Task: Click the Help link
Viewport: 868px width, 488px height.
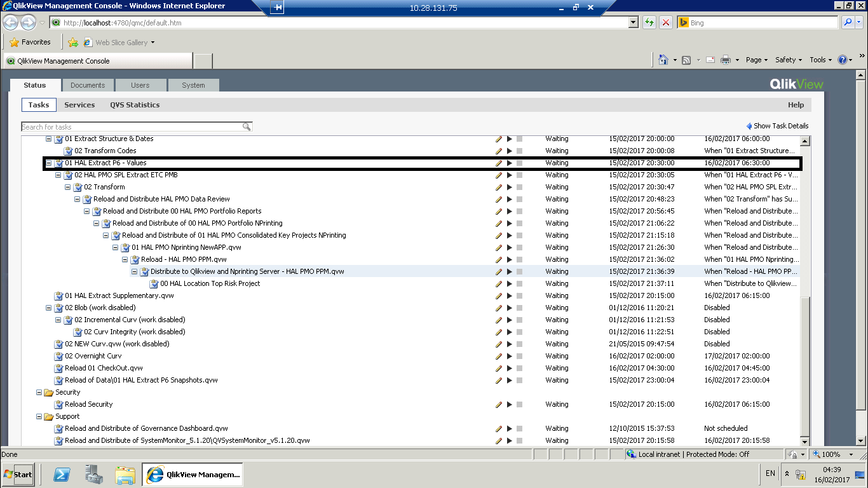Action: tap(796, 105)
